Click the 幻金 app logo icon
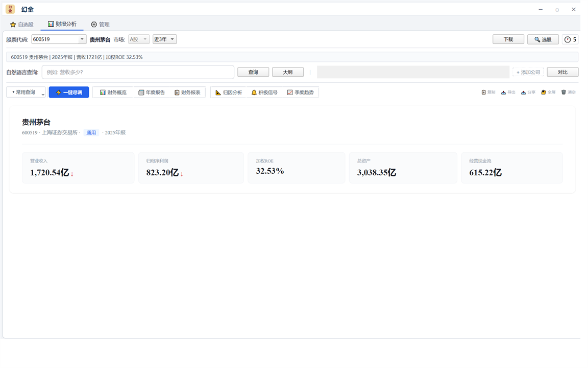Viewport: 588px width, 368px height. click(x=10, y=9)
